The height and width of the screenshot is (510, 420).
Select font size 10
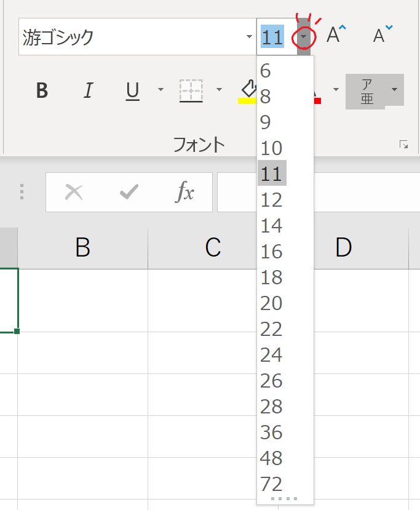285,148
